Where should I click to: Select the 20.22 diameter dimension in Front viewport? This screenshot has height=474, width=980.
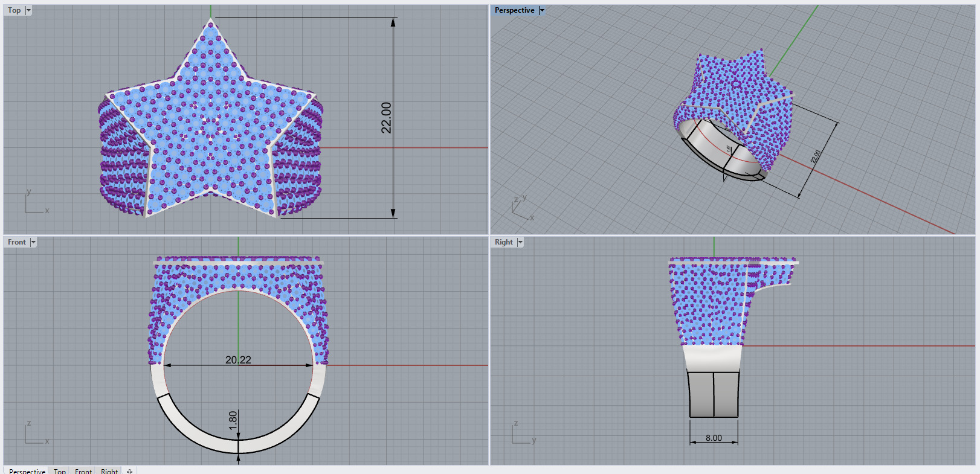coord(238,360)
